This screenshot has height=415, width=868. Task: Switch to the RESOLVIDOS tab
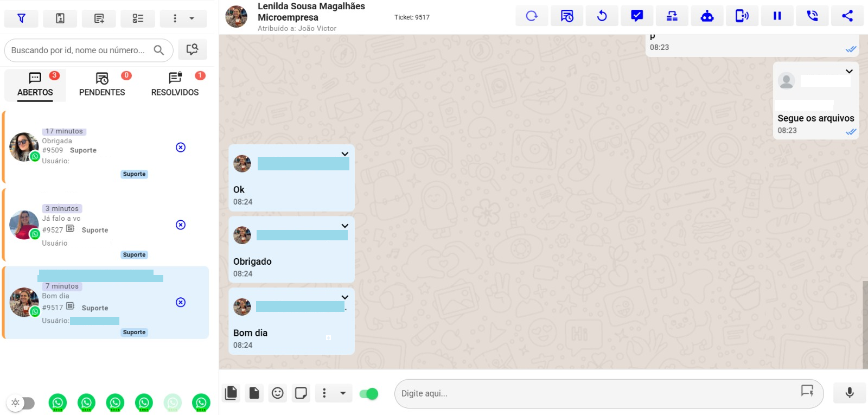point(175,85)
